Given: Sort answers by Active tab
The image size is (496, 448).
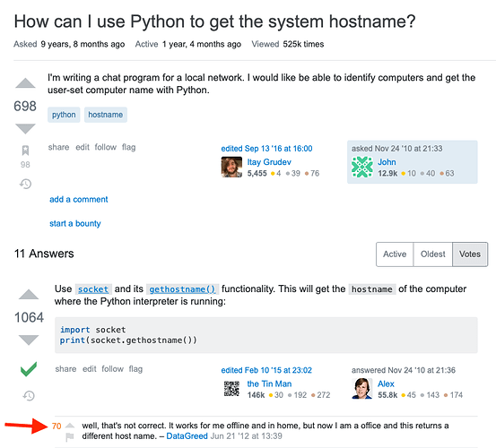Looking at the screenshot, I should coord(395,254).
